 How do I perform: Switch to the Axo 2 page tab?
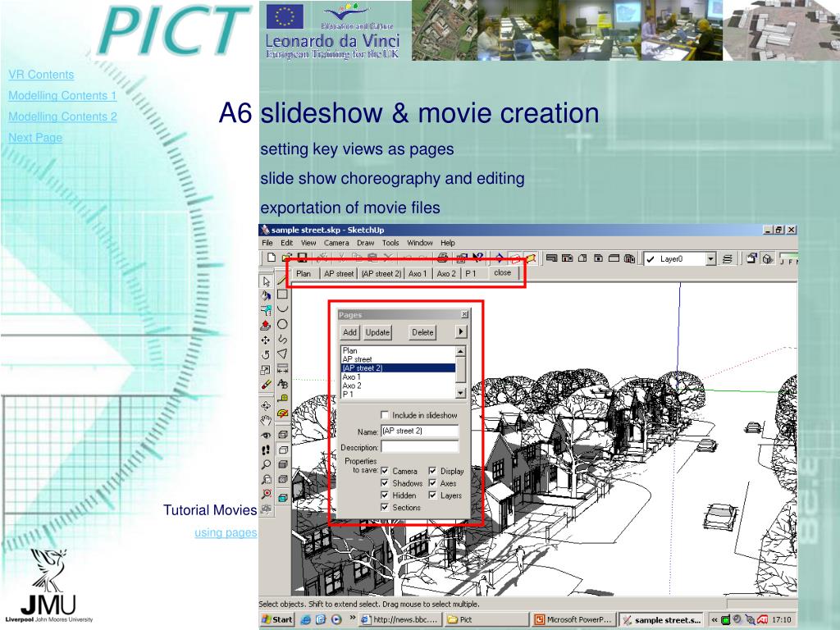tap(446, 273)
